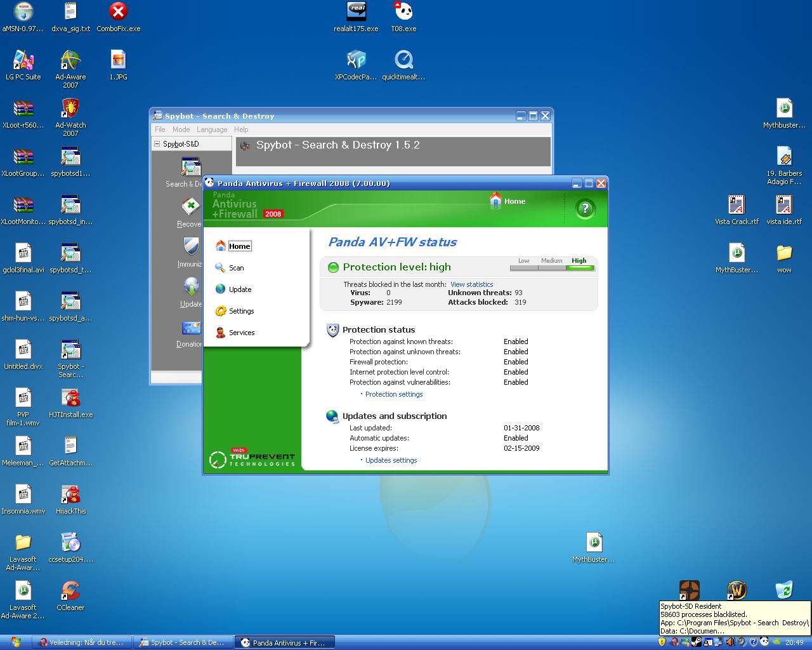
Task: Select the vista ide.rtf desktop file
Action: [x=784, y=209]
